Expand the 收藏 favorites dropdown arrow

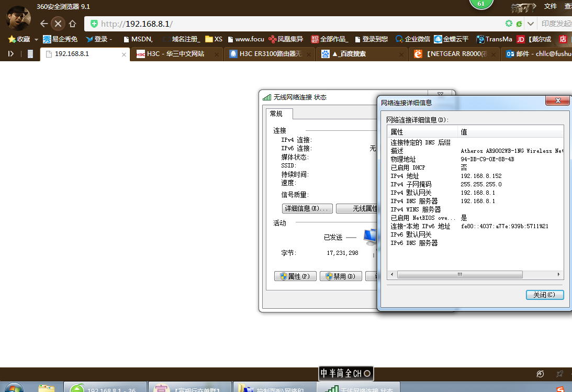click(x=36, y=39)
